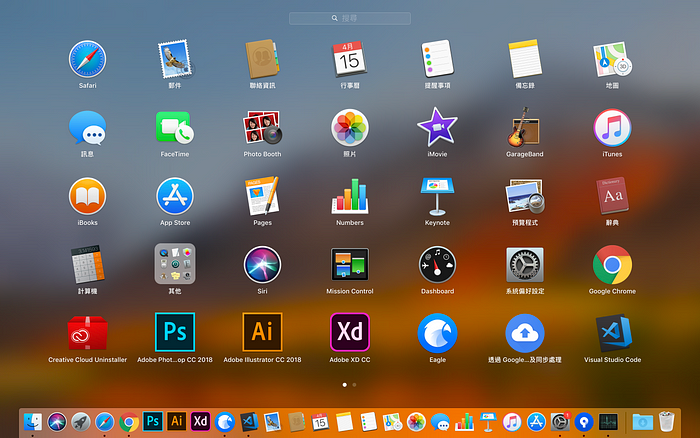
Task: Open Safari from the Dock
Action: pyautogui.click(x=105, y=422)
